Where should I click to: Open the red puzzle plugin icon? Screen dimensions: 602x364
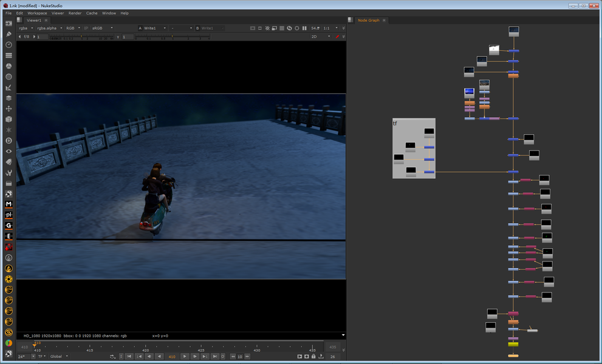9,247
